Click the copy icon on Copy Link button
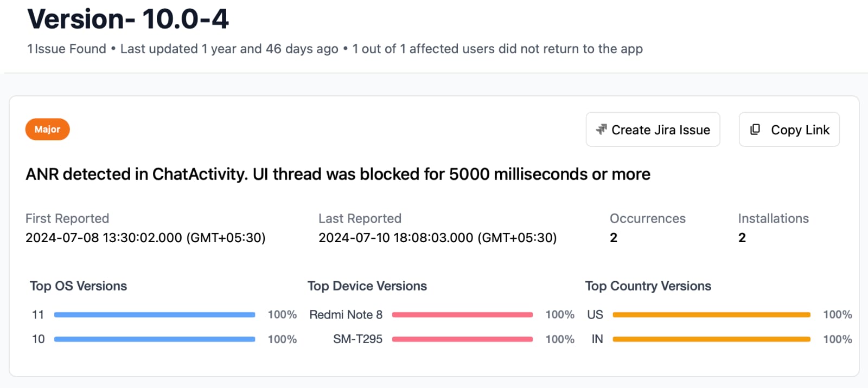The width and height of the screenshot is (868, 388). (755, 130)
